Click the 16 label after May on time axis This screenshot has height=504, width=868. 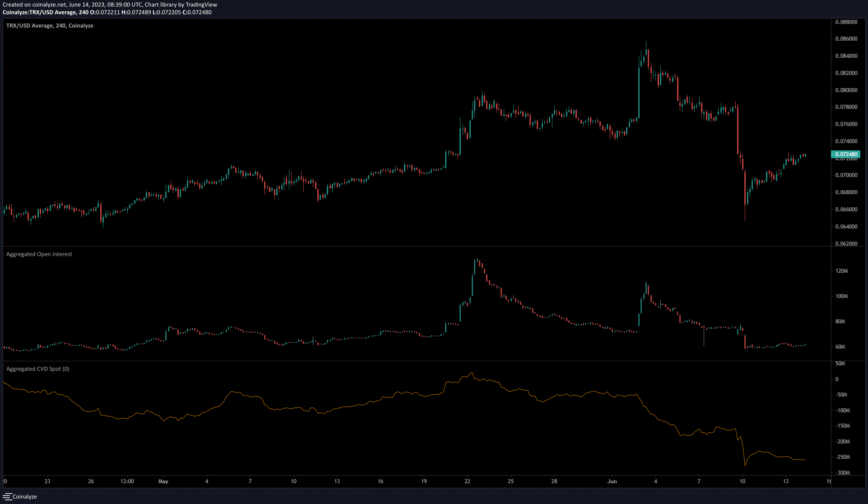click(x=381, y=481)
